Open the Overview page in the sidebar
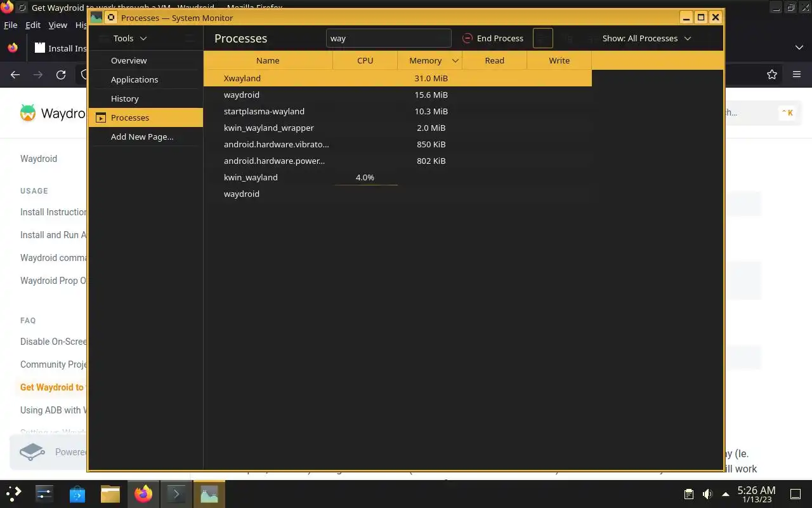Screen dimensions: 812x508 coord(146,60)
